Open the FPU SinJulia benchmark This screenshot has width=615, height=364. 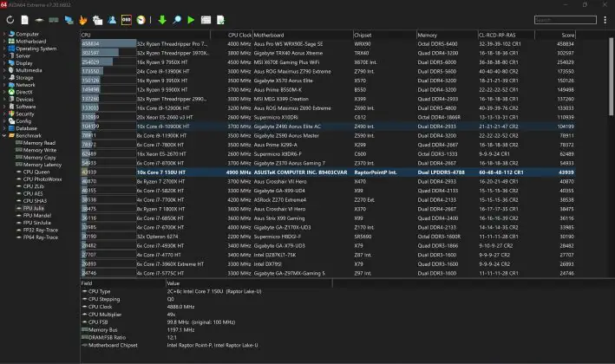(37, 223)
